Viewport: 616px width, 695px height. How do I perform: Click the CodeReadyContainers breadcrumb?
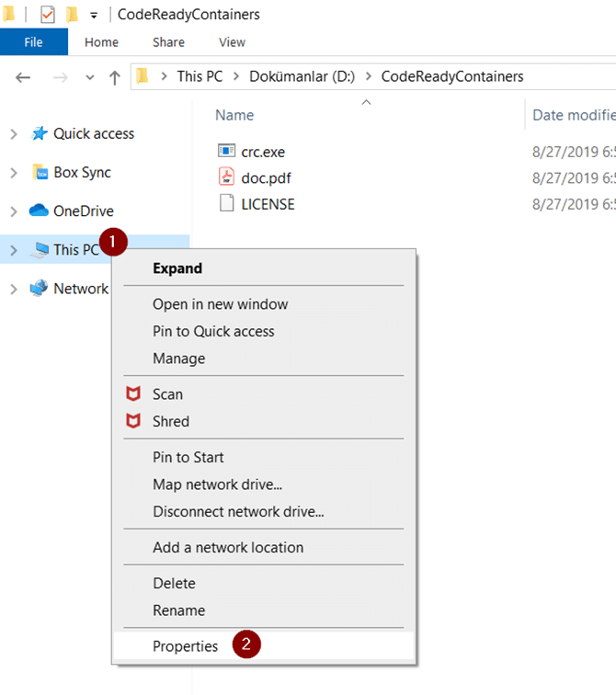point(452,76)
